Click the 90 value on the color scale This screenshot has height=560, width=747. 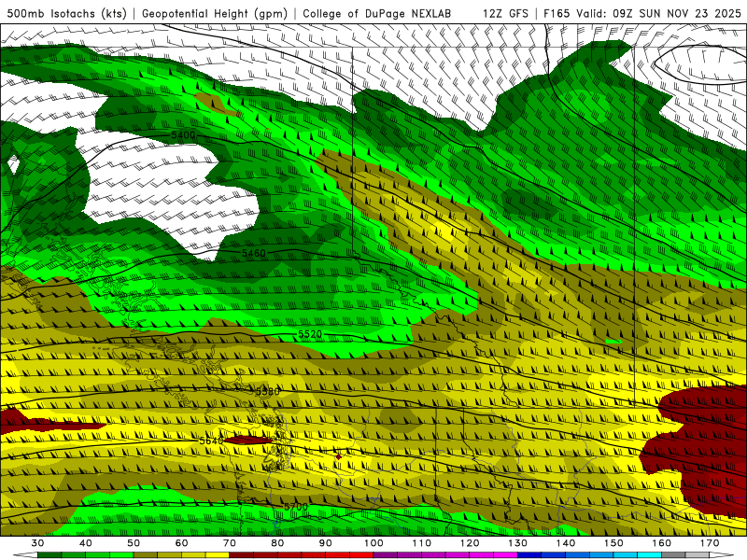click(x=326, y=543)
